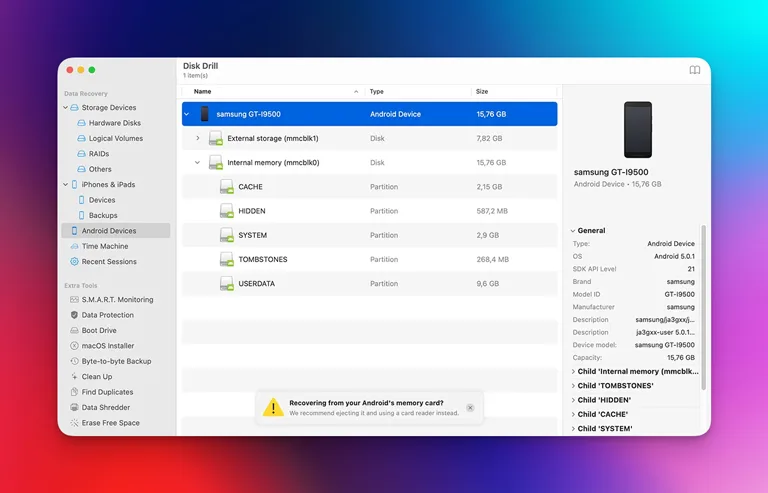Select the SYSTEM partition row
Screen dimensions: 768x493
(x=369, y=235)
